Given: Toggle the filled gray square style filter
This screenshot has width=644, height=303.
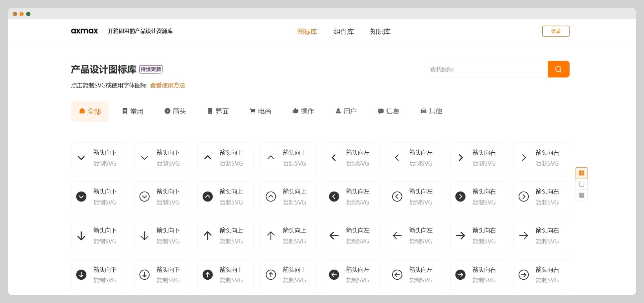Looking at the screenshot, I should [582, 195].
